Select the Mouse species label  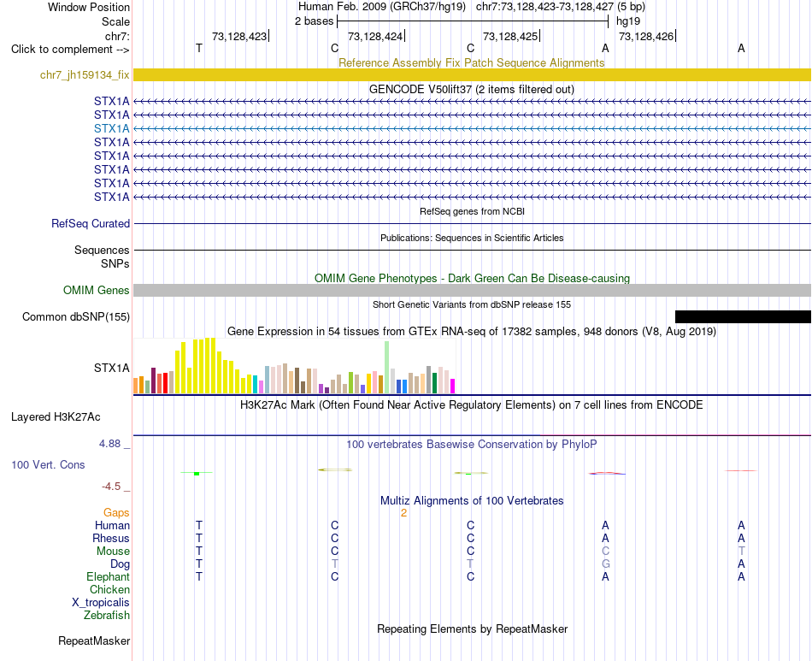(113, 552)
